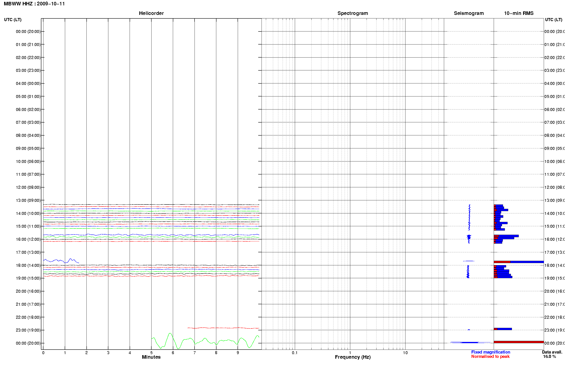Select left time label '01:00 (21:00)'

point(28,44)
